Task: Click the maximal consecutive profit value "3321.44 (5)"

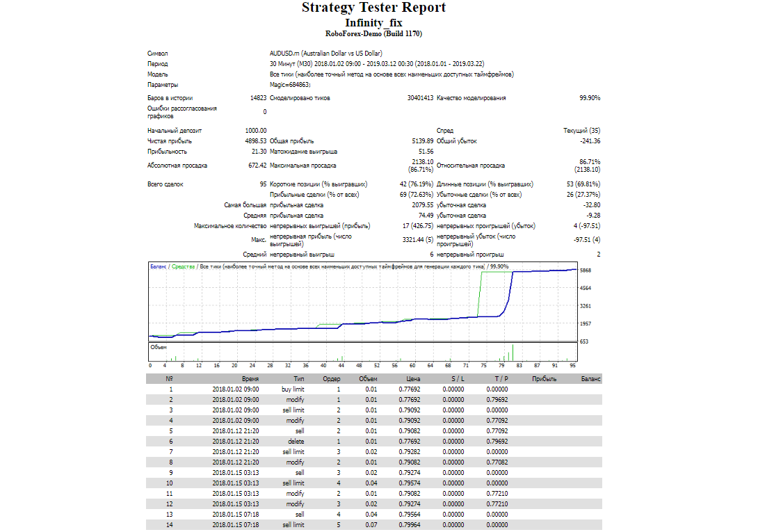Action: tap(418, 239)
